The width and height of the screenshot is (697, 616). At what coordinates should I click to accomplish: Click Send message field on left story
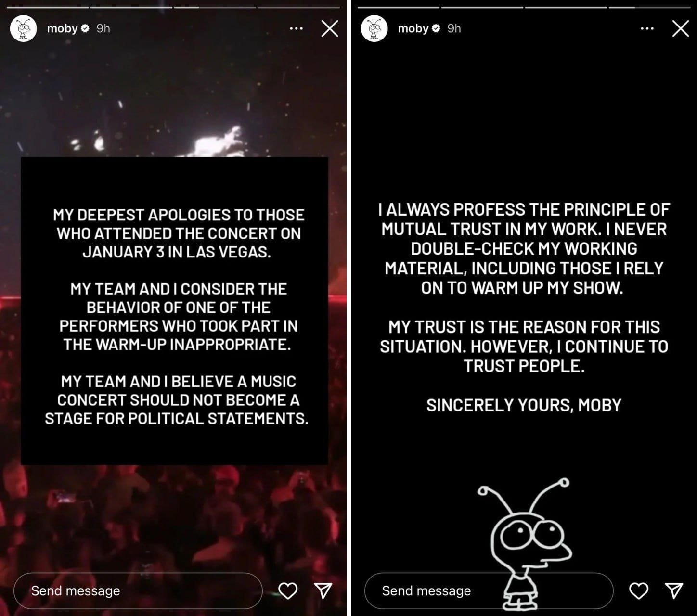(138, 590)
